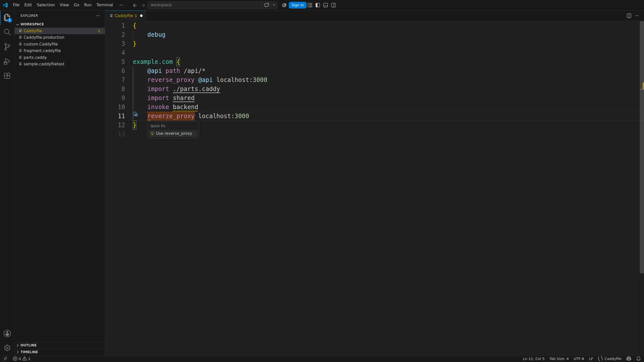The width and height of the screenshot is (644, 362).
Task: Click the example.com site address
Action: coord(153,62)
